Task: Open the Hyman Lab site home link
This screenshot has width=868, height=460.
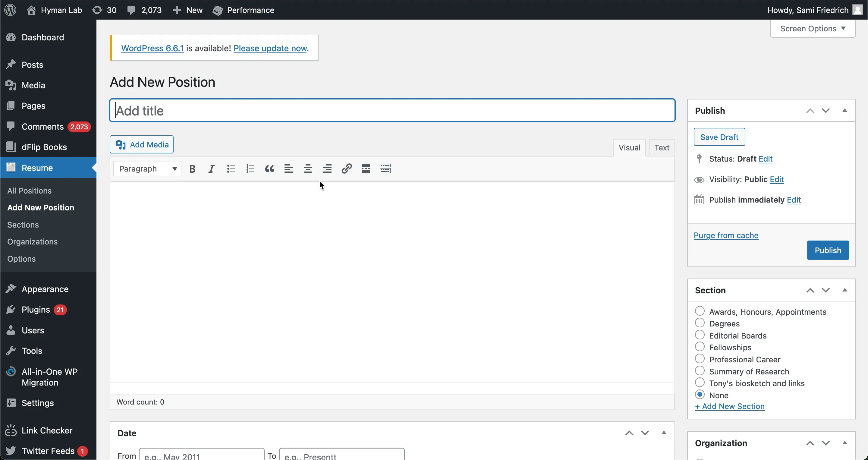Action: point(54,10)
